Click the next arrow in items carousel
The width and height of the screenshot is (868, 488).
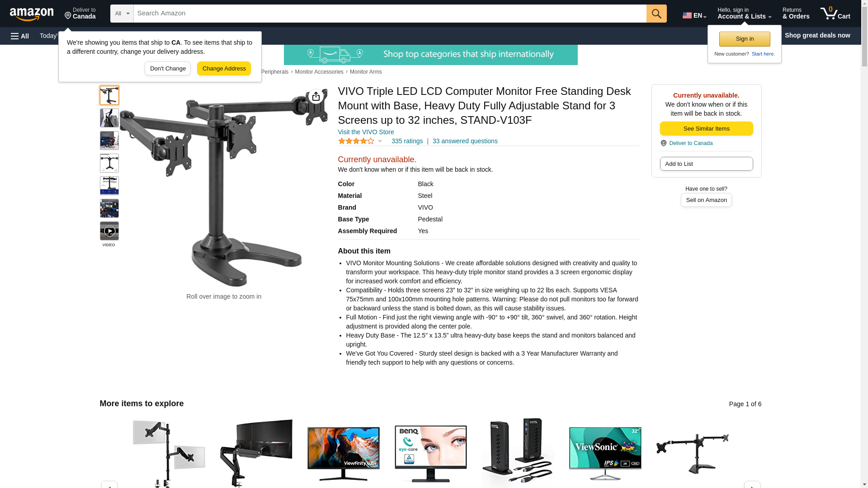click(752, 484)
